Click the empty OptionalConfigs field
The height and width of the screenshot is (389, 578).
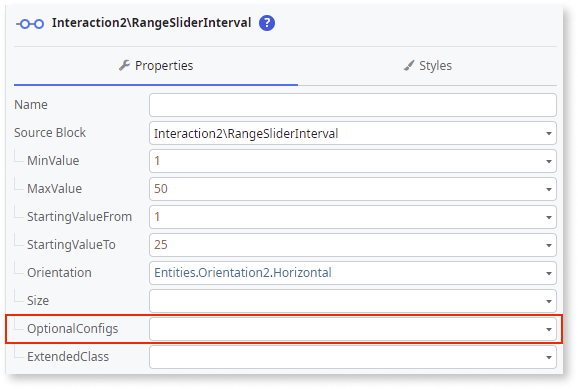tap(353, 329)
